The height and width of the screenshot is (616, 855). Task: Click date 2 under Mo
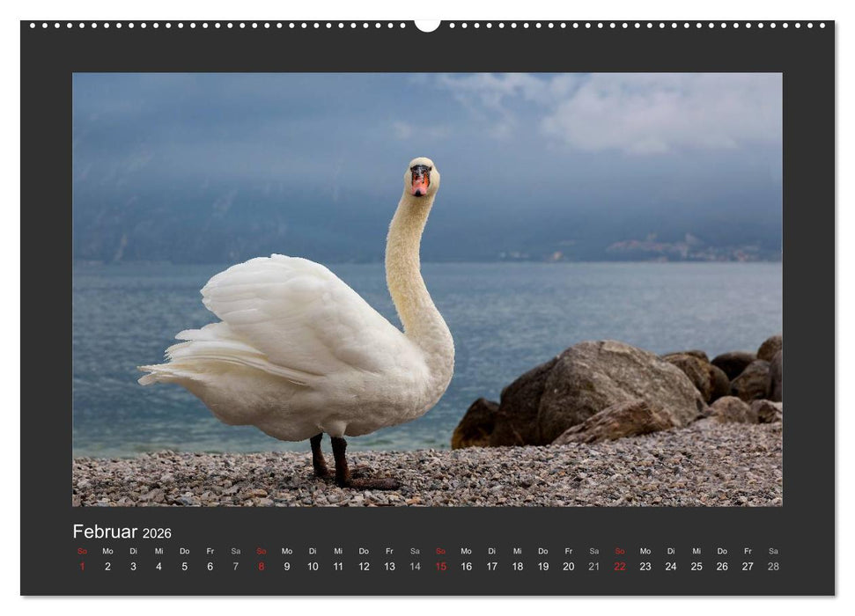[x=107, y=567]
